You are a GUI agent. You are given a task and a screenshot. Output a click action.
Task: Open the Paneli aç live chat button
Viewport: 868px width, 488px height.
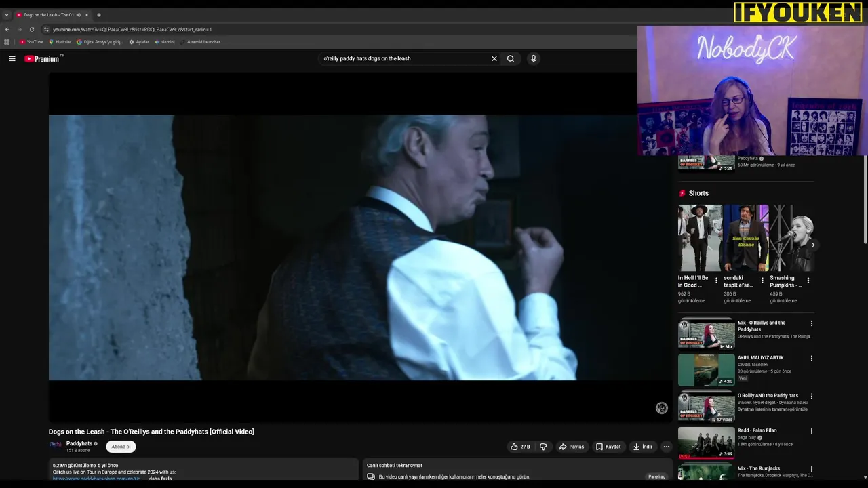click(656, 476)
